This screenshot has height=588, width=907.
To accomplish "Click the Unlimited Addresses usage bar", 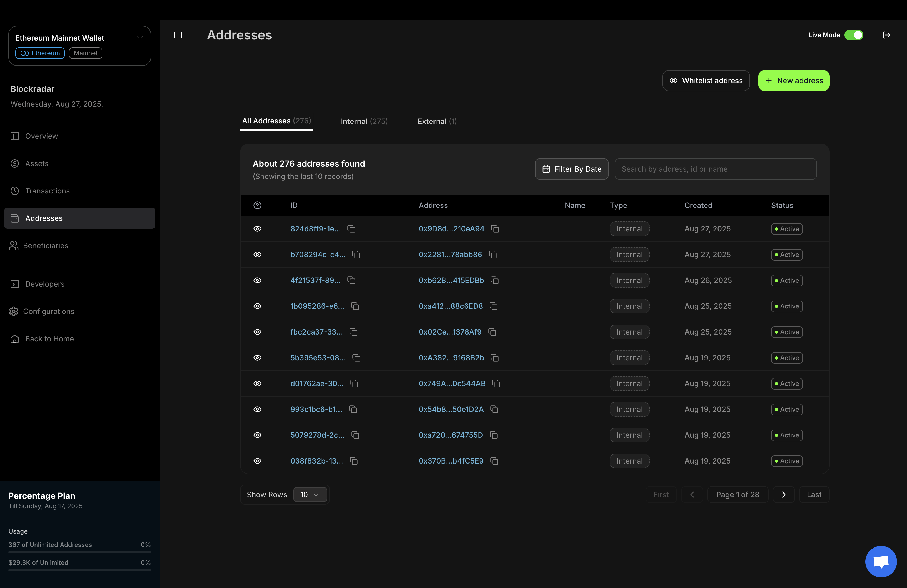I will click(x=80, y=552).
